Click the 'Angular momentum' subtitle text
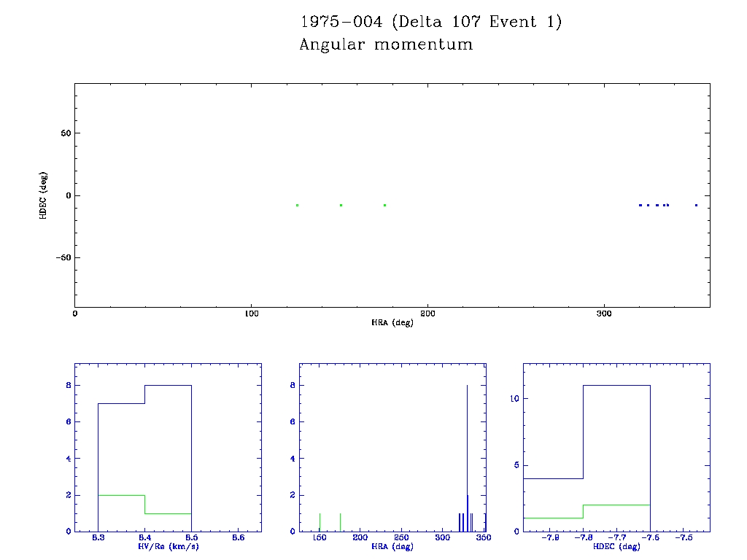Viewport: 747px width, 560px height. [386, 44]
